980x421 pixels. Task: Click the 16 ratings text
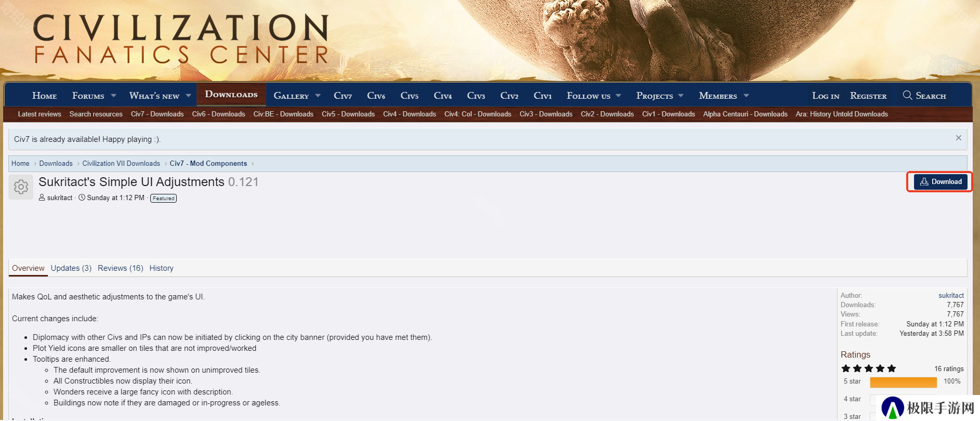click(x=949, y=369)
